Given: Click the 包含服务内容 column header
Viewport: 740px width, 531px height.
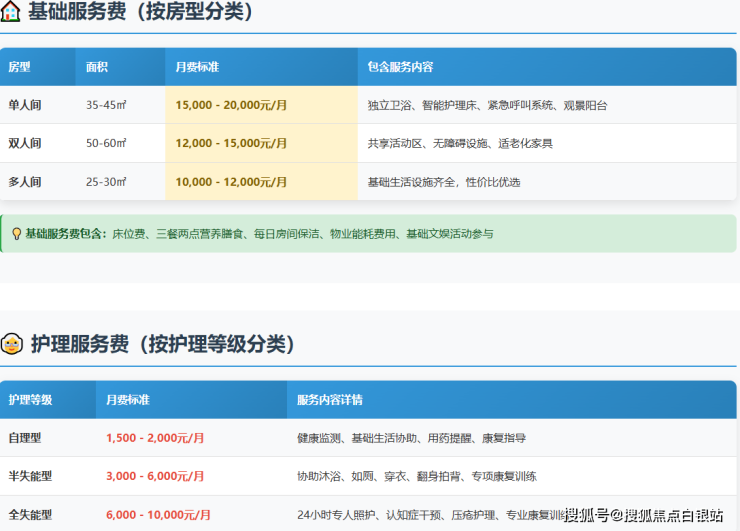Looking at the screenshot, I should pyautogui.click(x=400, y=67).
